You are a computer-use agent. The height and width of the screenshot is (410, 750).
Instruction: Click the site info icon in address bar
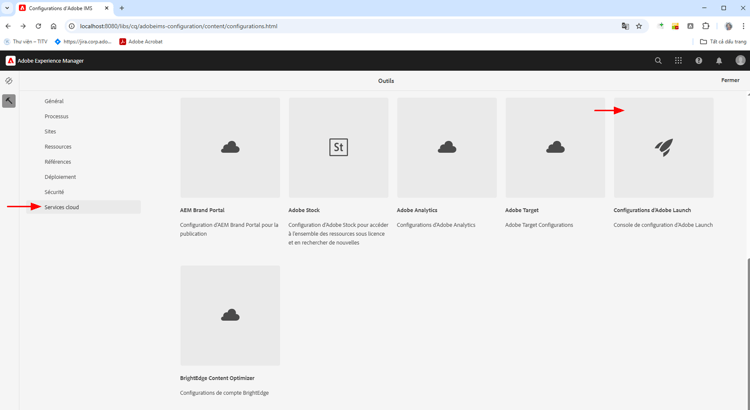[72, 26]
